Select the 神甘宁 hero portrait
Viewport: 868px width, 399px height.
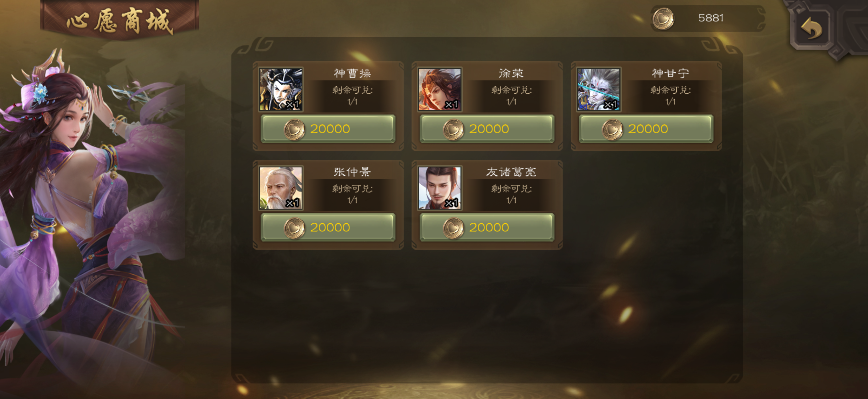[x=599, y=89]
